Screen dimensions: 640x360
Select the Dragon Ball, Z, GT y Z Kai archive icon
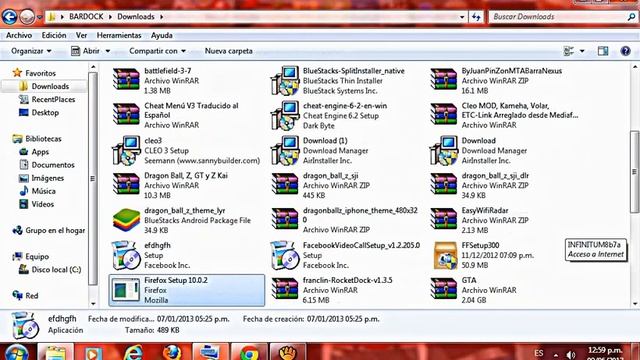point(126,184)
